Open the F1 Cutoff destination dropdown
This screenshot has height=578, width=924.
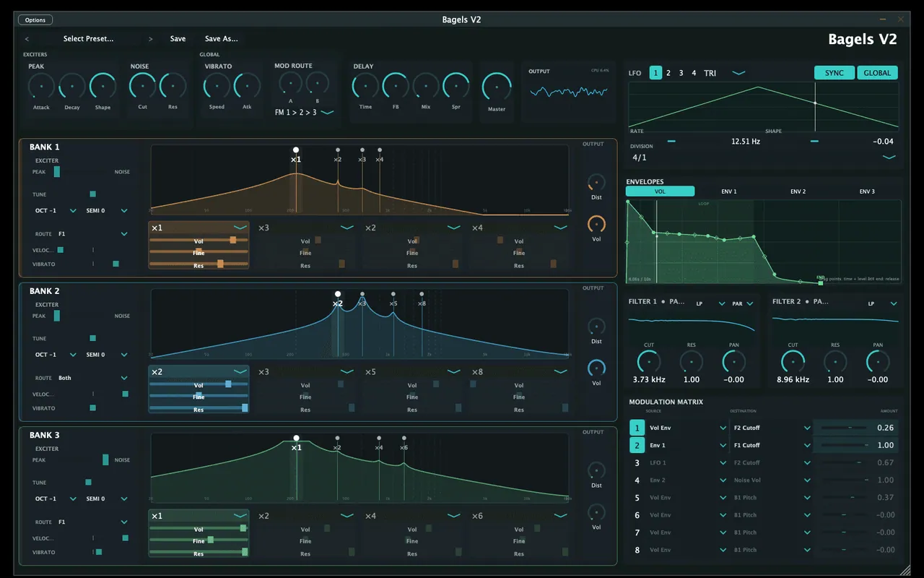pyautogui.click(x=772, y=445)
